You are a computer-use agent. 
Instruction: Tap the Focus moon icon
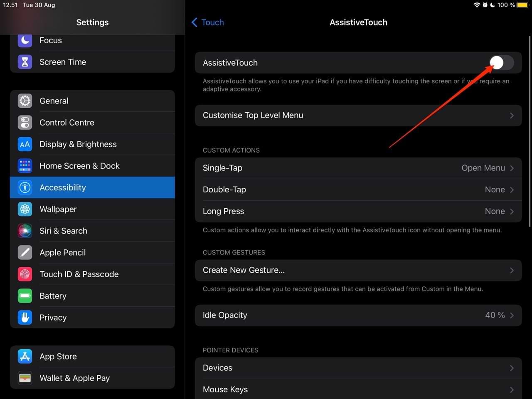[25, 40]
